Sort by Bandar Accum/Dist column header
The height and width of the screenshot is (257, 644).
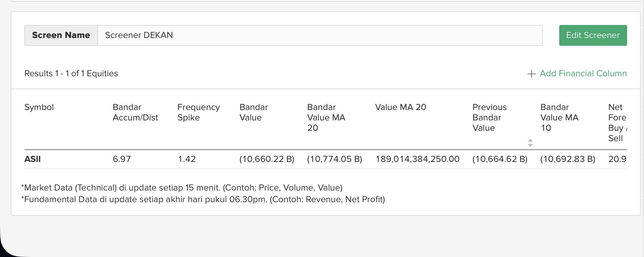pyautogui.click(x=135, y=112)
